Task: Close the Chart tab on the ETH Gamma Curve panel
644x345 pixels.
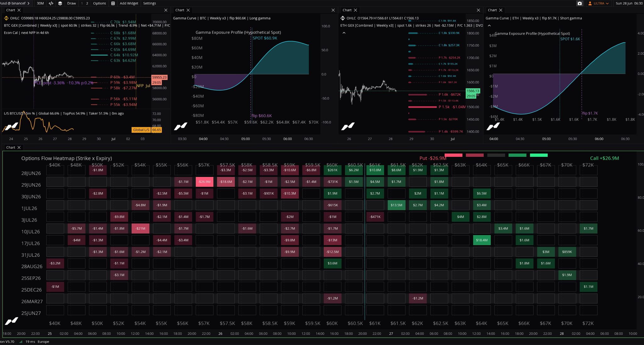Action: click(501, 10)
